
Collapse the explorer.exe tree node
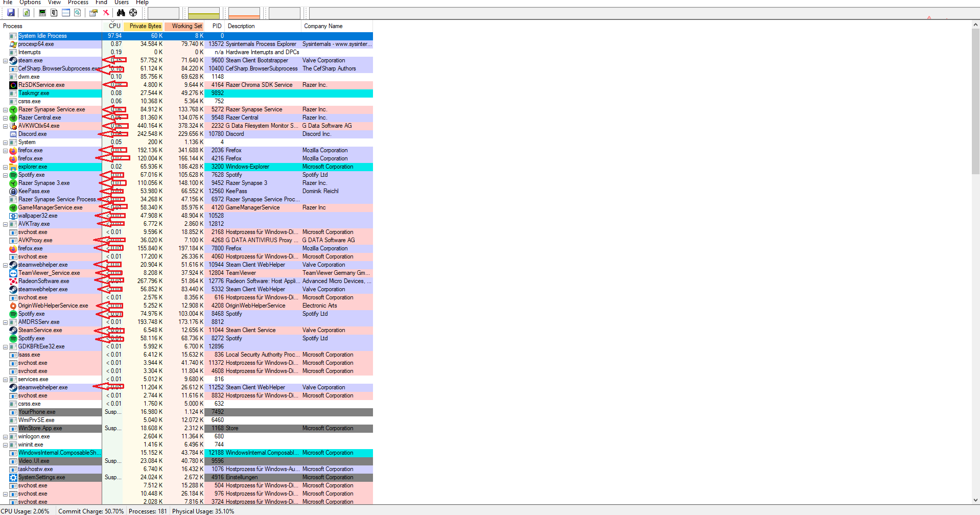coord(5,167)
